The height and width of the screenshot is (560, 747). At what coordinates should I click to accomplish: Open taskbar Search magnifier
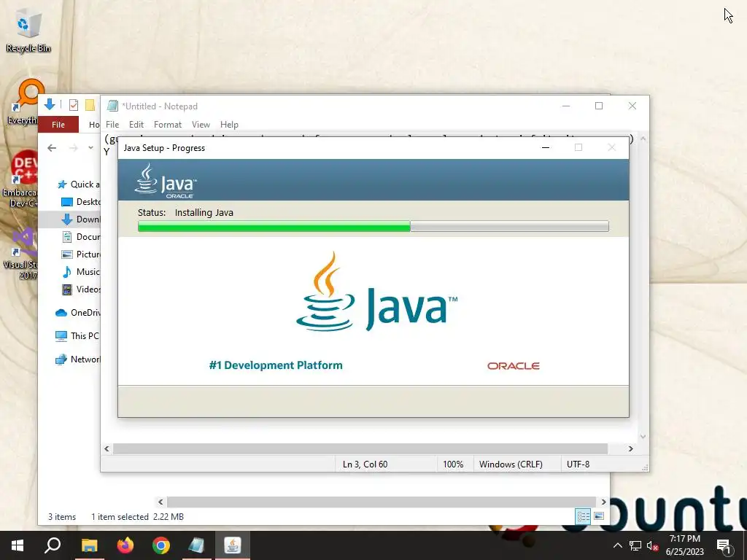(53, 545)
